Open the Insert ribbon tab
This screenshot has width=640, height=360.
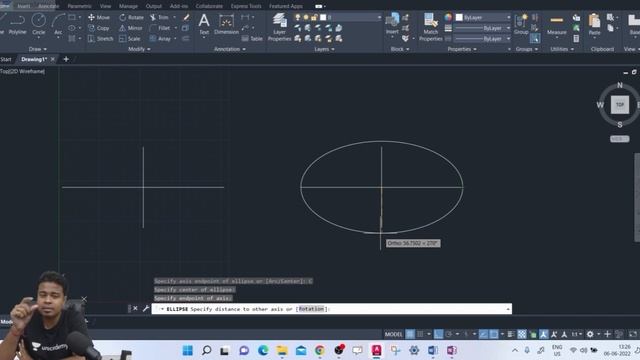tap(24, 6)
